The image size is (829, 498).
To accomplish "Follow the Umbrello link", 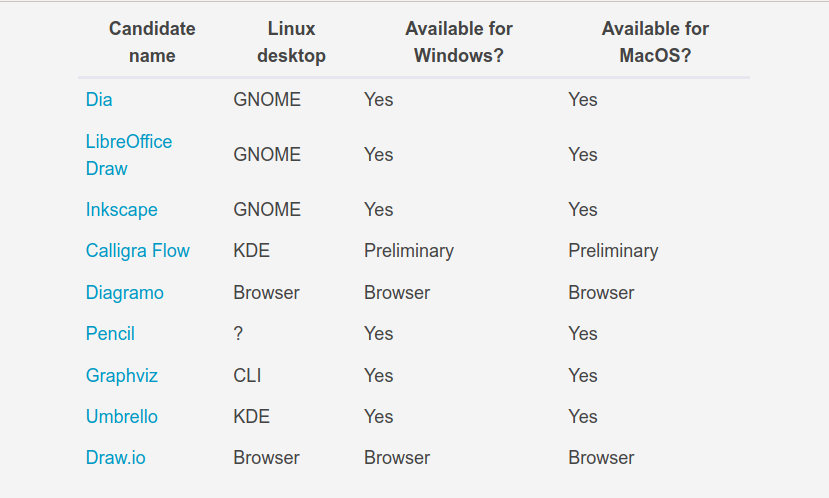I will coord(122,417).
